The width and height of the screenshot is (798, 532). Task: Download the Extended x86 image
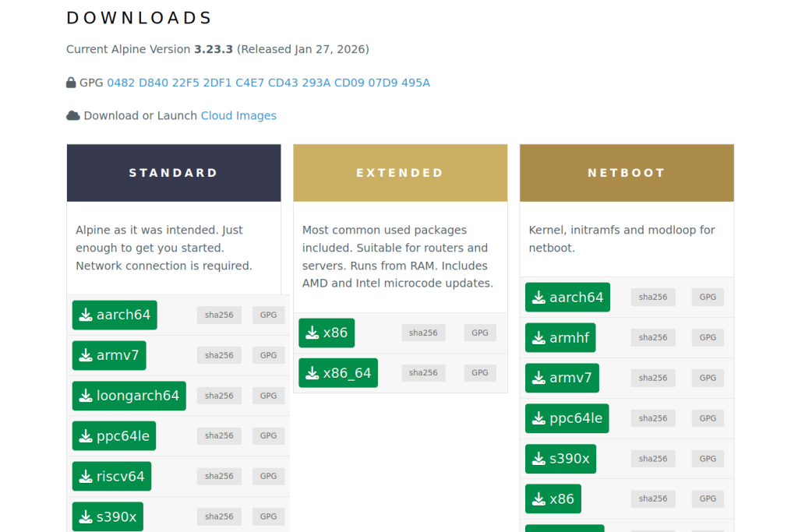point(327,333)
